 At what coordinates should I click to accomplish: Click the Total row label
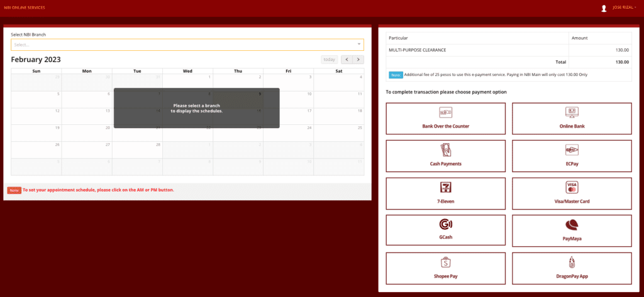(560, 62)
